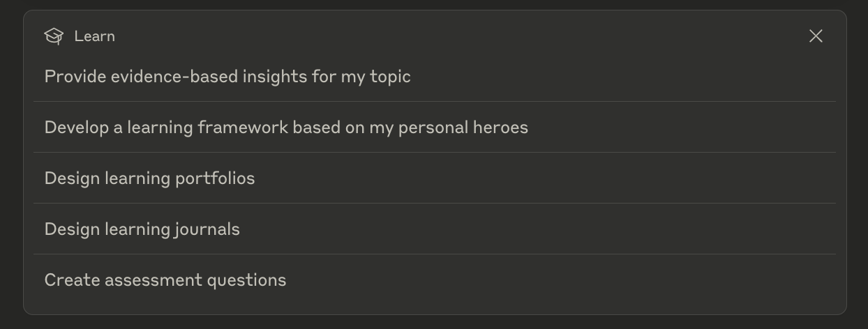Pick the middle suggestion about portfolios
Screen dimensions: 868x329
coord(434,178)
